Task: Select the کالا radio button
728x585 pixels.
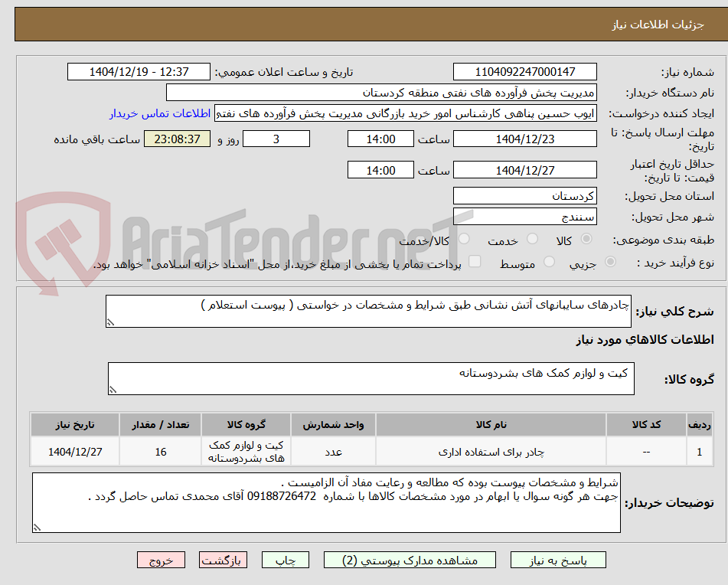Action: click(586, 239)
